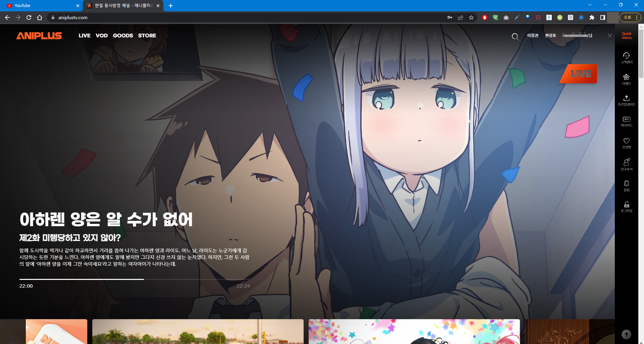This screenshot has width=644, height=344.
Task: Close the YouTube tab
Action: [78, 6]
